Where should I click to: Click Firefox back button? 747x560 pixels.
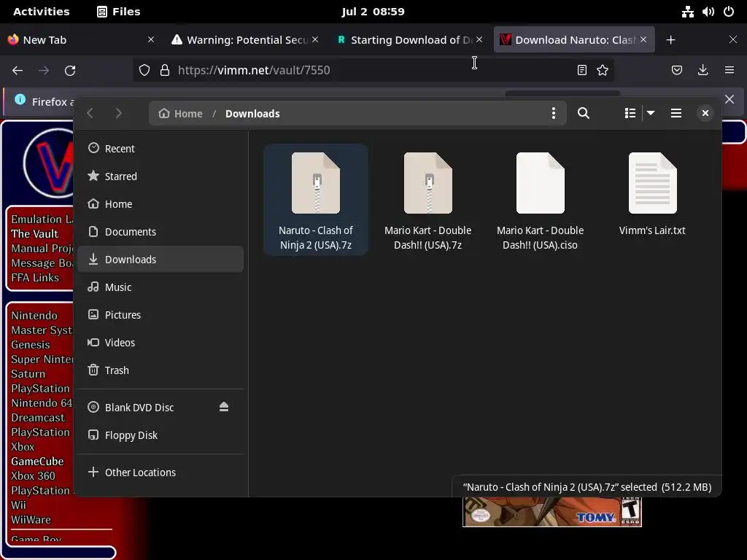18,71
